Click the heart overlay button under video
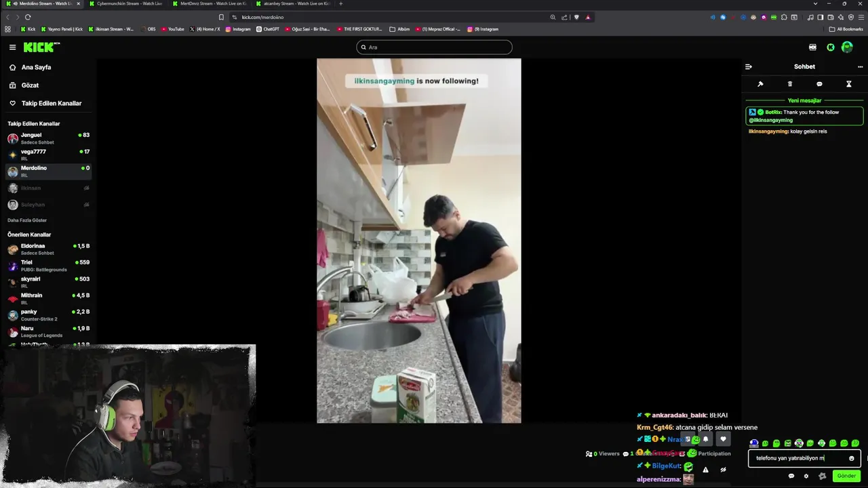The width and height of the screenshot is (868, 488). point(723,439)
